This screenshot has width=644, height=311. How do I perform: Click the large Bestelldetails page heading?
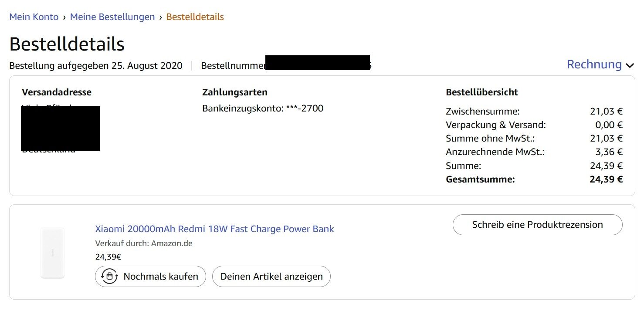pos(67,44)
